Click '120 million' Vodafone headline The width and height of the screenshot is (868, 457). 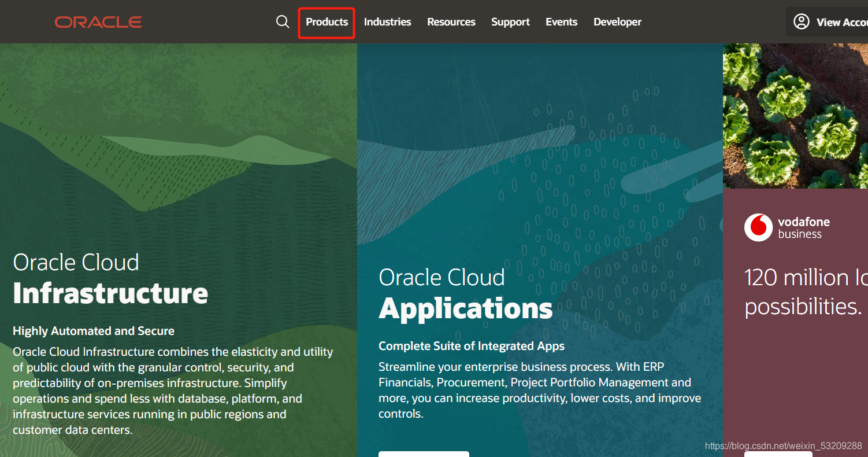[806, 292]
